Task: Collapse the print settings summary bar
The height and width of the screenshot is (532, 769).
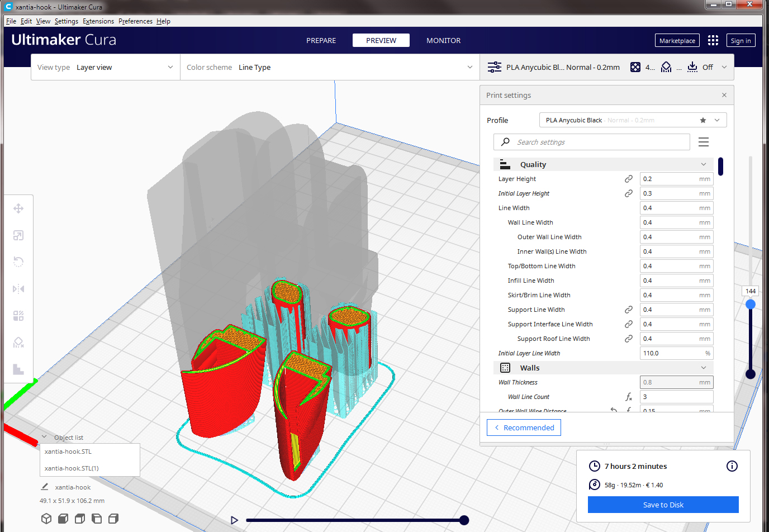Action: 724,67
